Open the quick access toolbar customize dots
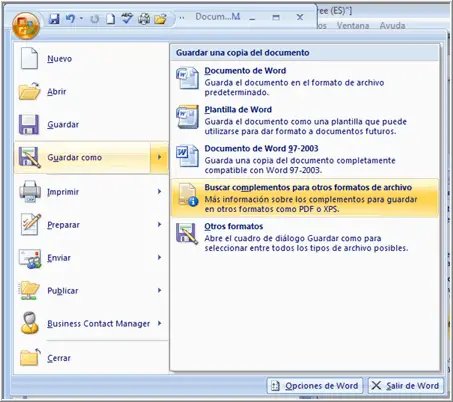453x402 pixels. 182,18
